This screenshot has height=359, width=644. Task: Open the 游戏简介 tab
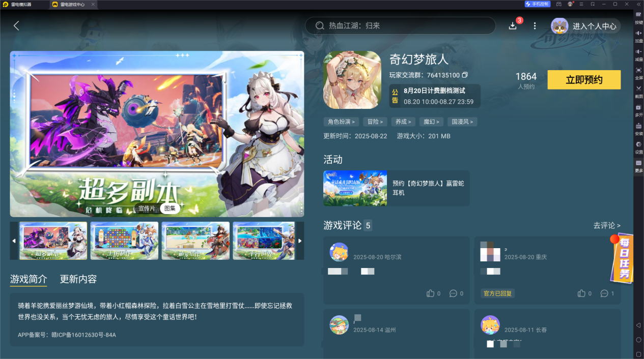(29, 279)
